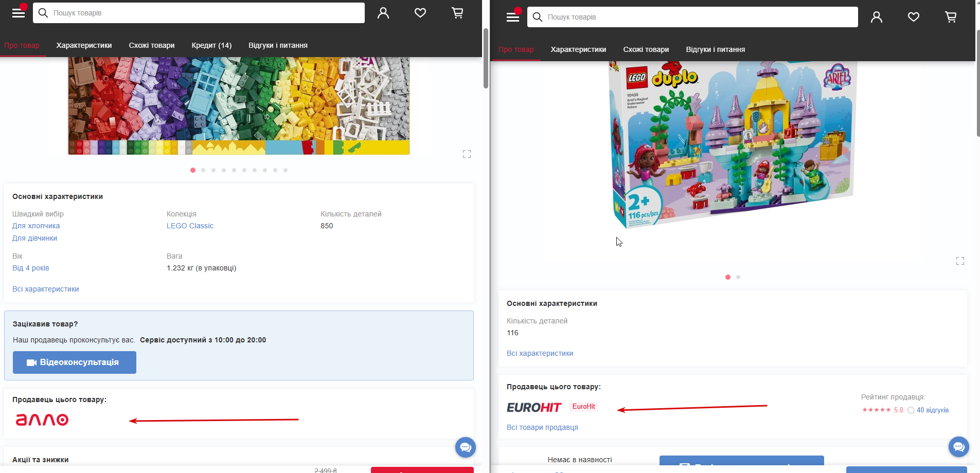
Task: Click search magnifier icon in right window
Action: click(538, 17)
